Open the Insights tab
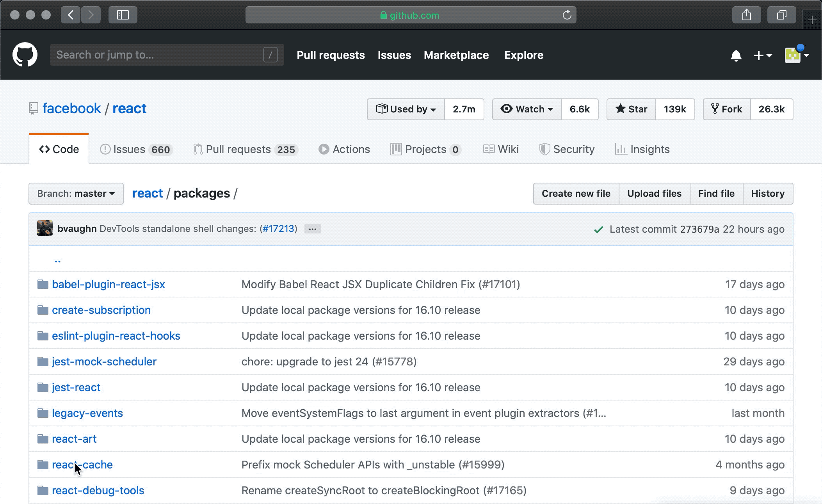 [x=642, y=149]
